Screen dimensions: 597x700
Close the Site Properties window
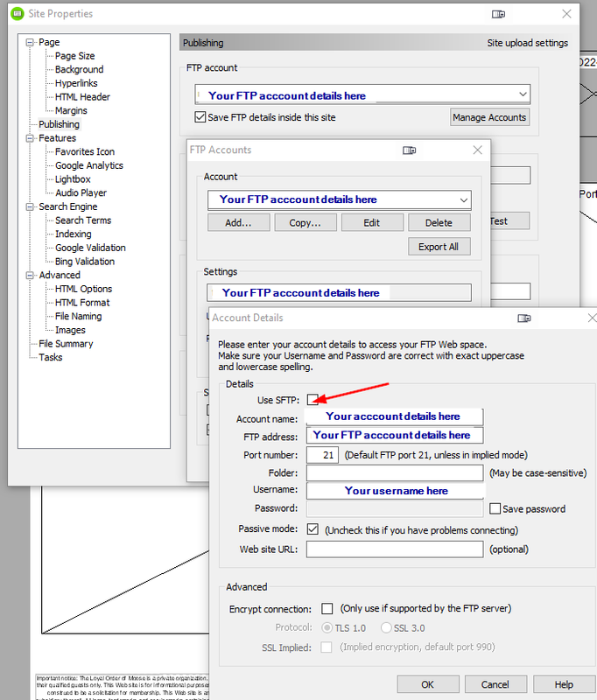click(566, 14)
